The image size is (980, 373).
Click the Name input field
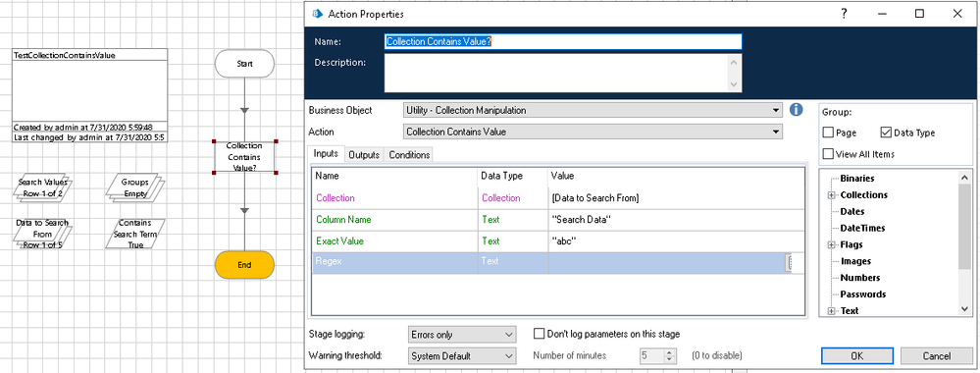pyautogui.click(x=562, y=42)
